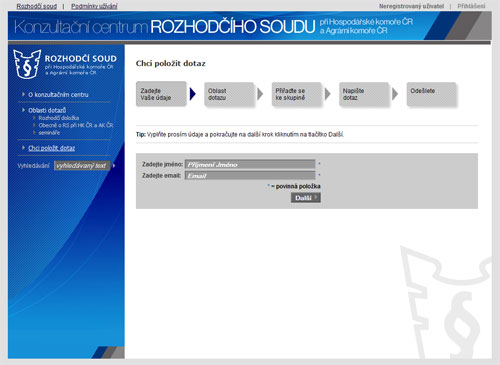Select the Zadejte Vaše údaje step

(x=161, y=94)
